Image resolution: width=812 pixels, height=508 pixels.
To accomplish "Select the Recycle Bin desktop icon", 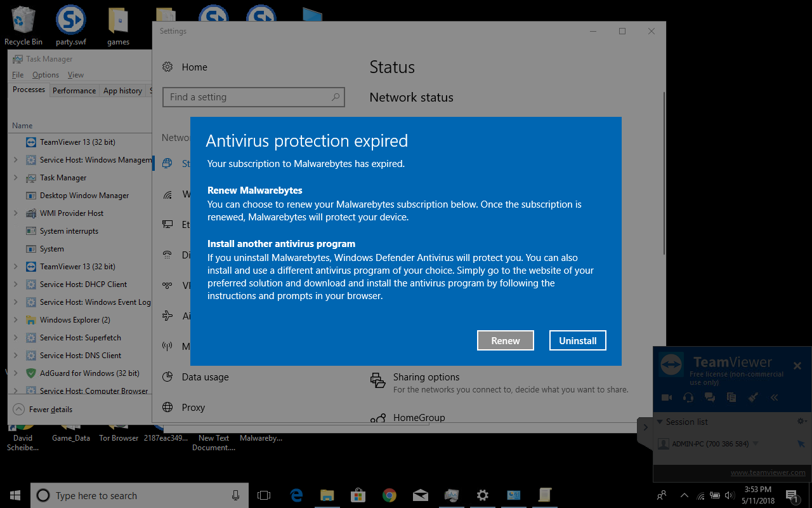I will point(23,26).
